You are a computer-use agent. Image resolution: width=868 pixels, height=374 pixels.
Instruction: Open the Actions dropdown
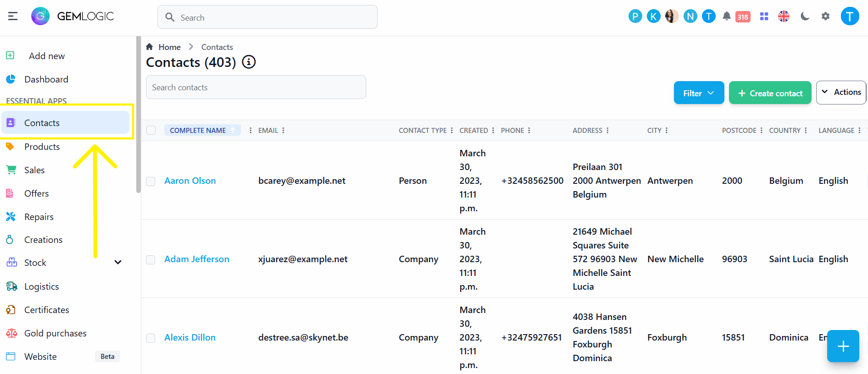click(841, 93)
